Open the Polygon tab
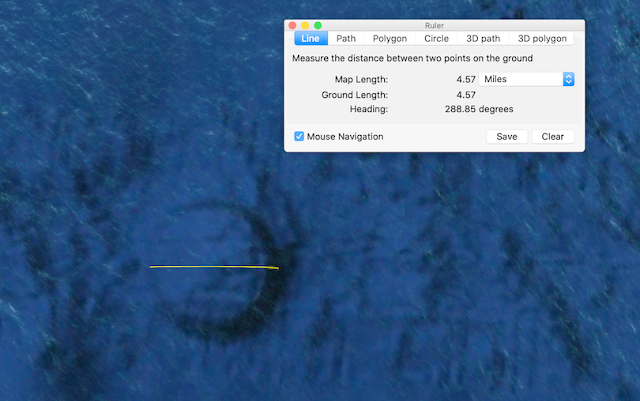 [x=390, y=38]
